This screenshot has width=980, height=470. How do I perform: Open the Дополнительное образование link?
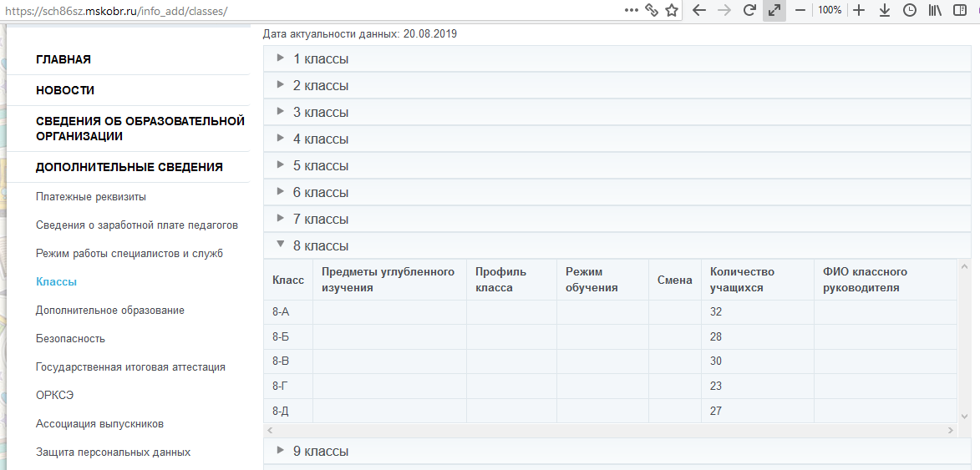[110, 311]
